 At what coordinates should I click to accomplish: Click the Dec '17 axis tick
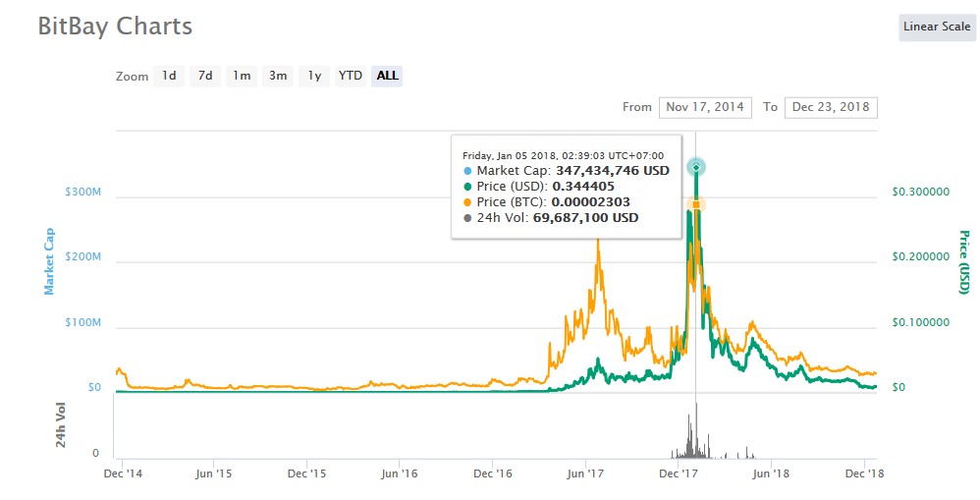[679, 473]
